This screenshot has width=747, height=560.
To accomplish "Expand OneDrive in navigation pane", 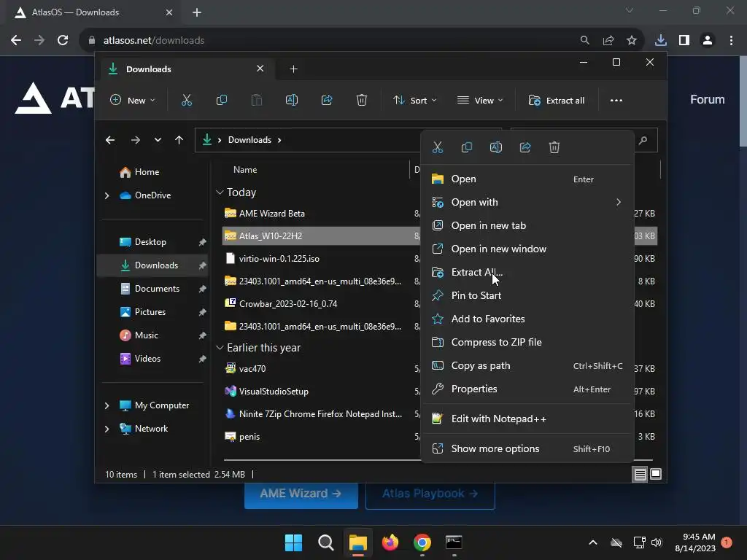I will (x=107, y=195).
